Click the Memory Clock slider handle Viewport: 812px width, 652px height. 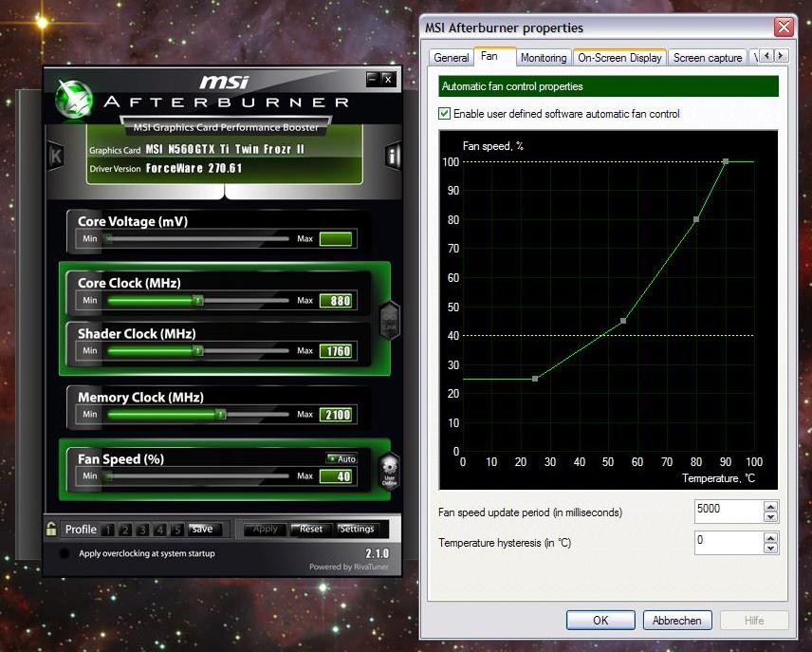point(221,414)
